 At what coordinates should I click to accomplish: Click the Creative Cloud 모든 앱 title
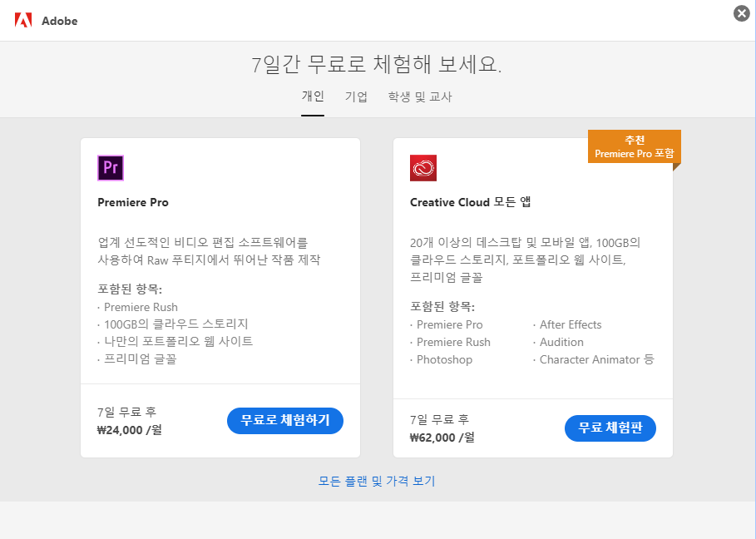[x=470, y=202]
